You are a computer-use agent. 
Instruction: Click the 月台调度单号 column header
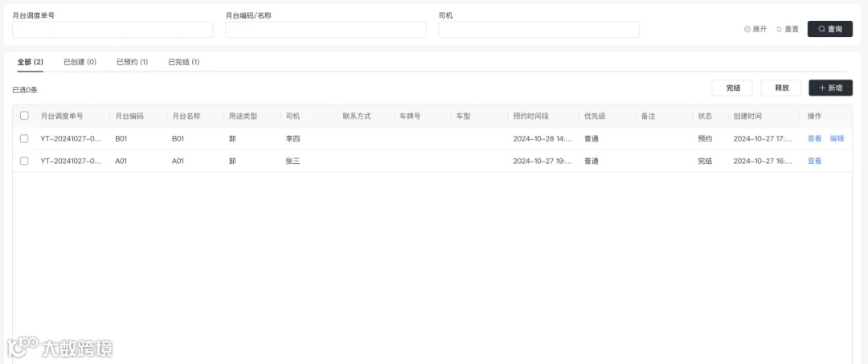pos(62,117)
